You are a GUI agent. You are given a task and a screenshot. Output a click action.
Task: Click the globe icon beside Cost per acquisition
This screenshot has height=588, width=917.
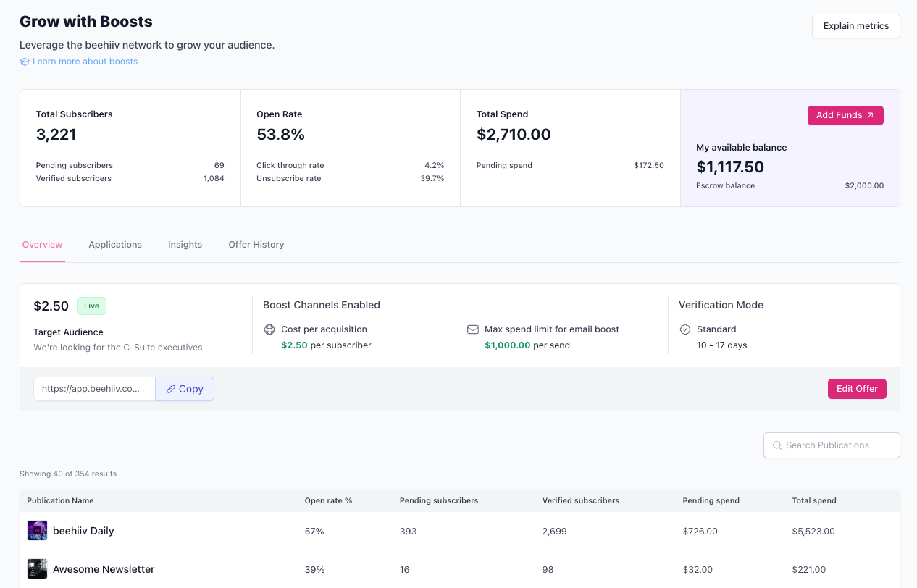269,329
